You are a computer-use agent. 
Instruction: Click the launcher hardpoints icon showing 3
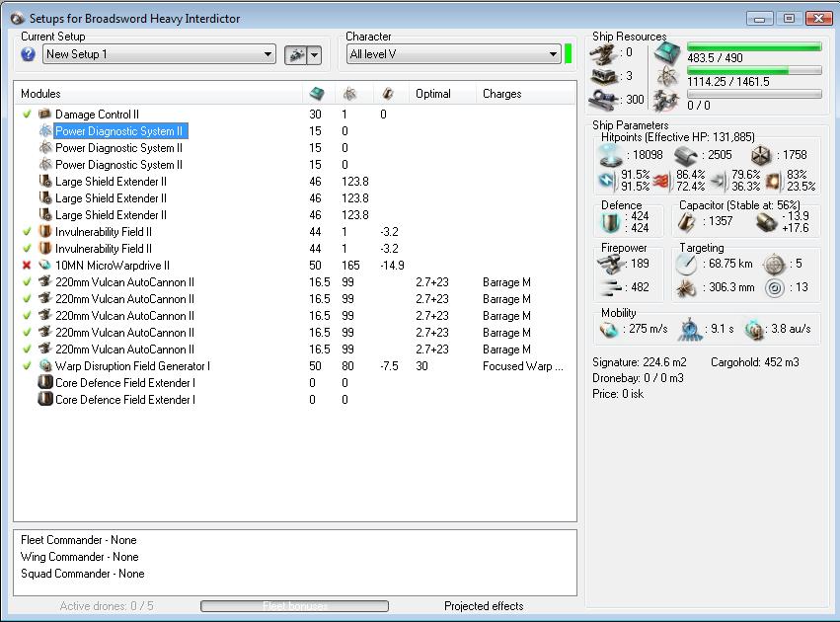[605, 77]
